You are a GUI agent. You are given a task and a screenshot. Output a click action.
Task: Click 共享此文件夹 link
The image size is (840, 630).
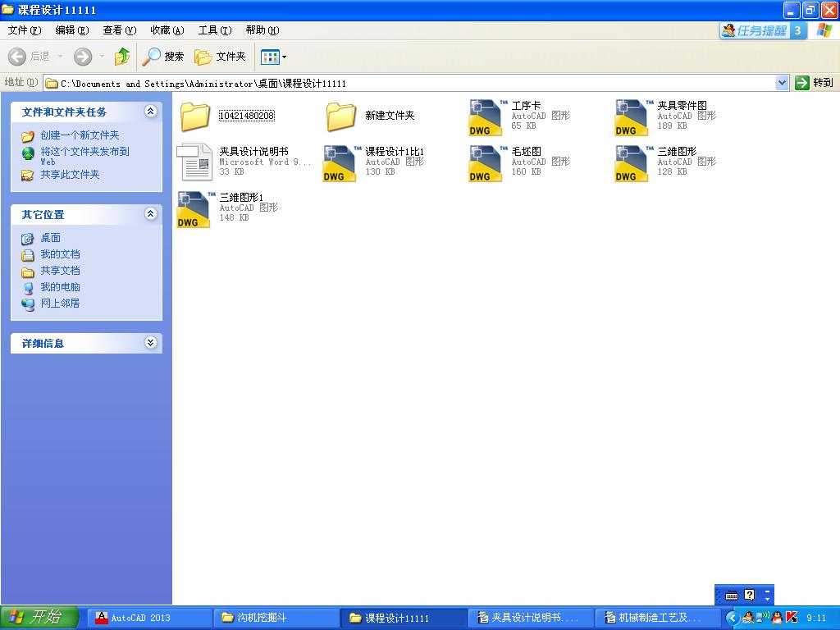tap(71, 175)
